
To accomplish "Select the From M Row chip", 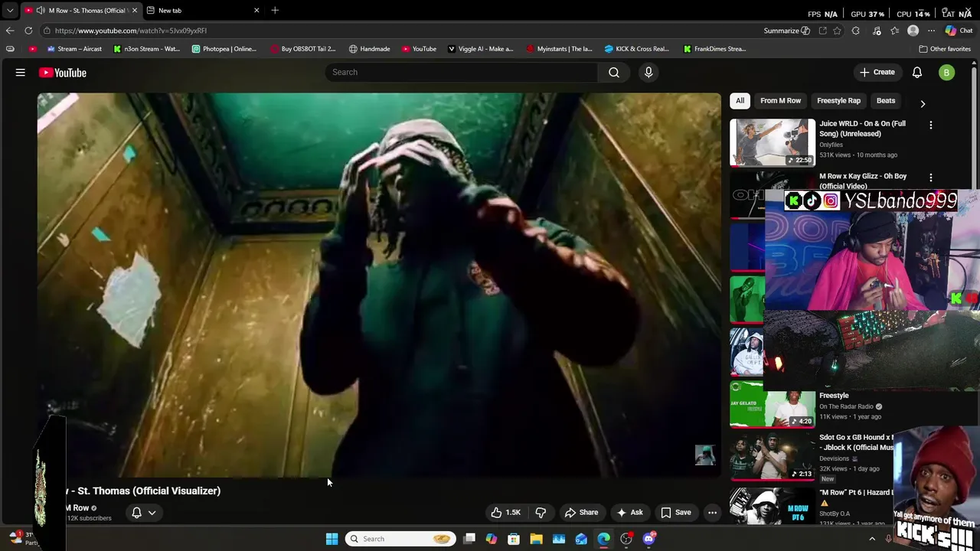I will 780,100.
